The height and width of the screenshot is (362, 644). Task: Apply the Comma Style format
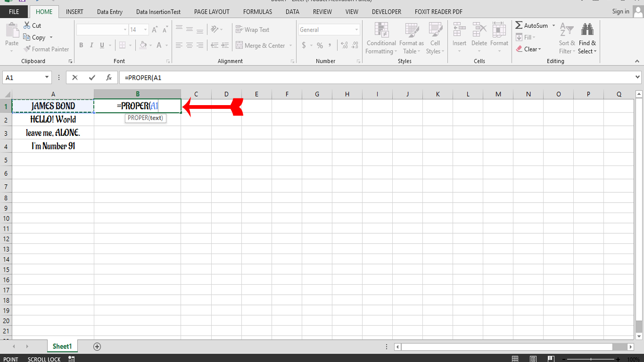click(330, 45)
